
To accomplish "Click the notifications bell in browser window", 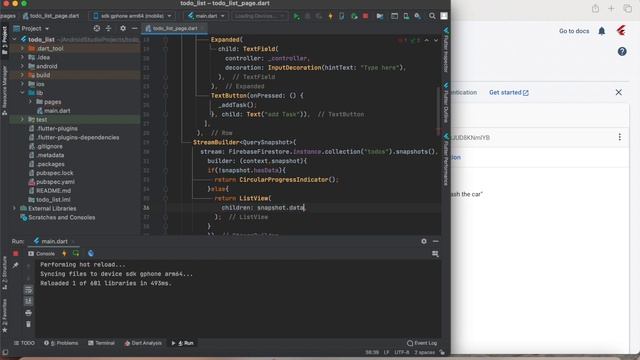I will click(602, 31).
